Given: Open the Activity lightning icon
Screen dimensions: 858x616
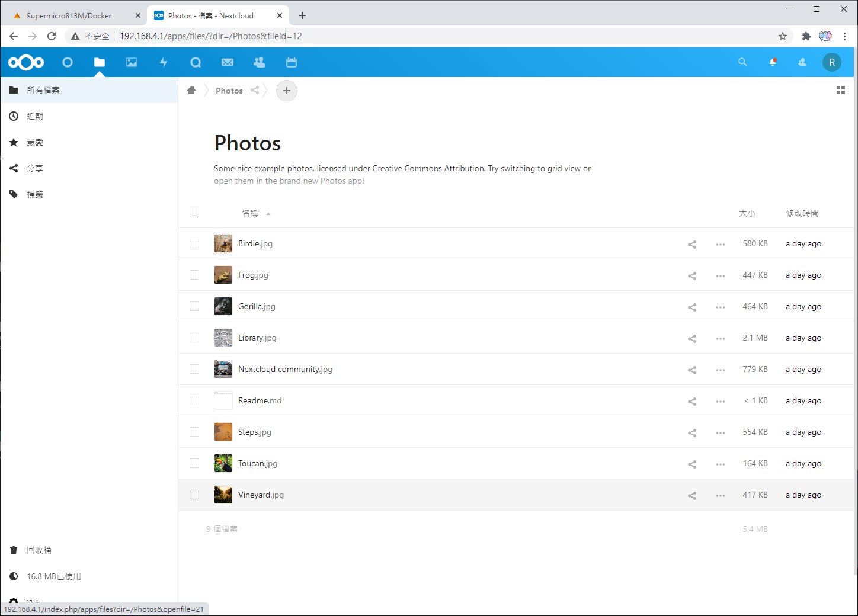Looking at the screenshot, I should [164, 62].
